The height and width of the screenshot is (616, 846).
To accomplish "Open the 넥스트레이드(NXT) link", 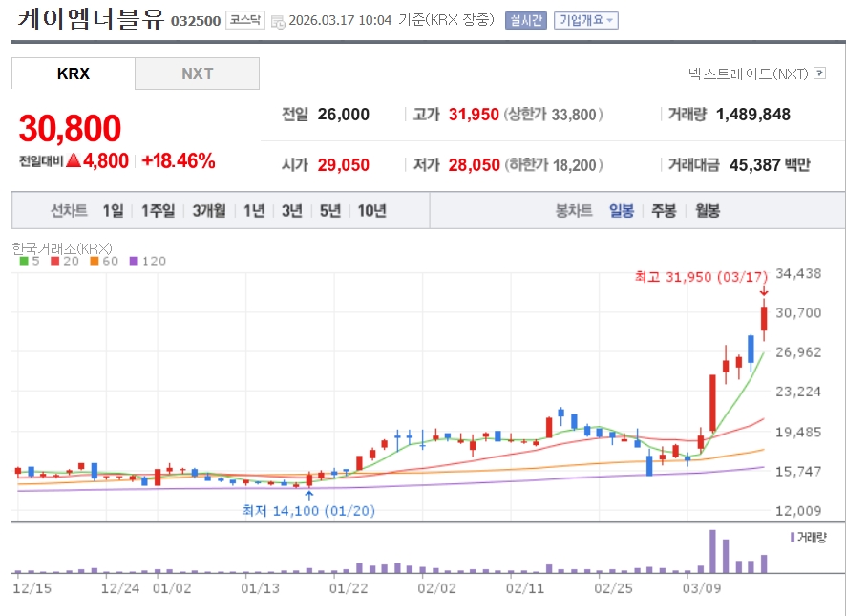I will tap(748, 73).
